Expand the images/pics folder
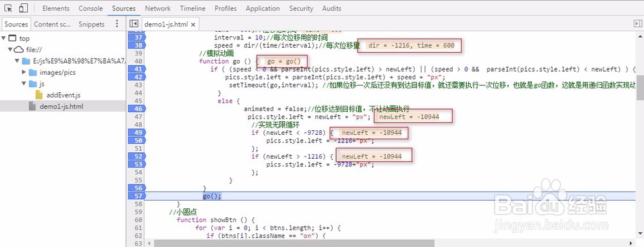Image resolution: width=644 pixels, height=247 pixels. (x=24, y=72)
